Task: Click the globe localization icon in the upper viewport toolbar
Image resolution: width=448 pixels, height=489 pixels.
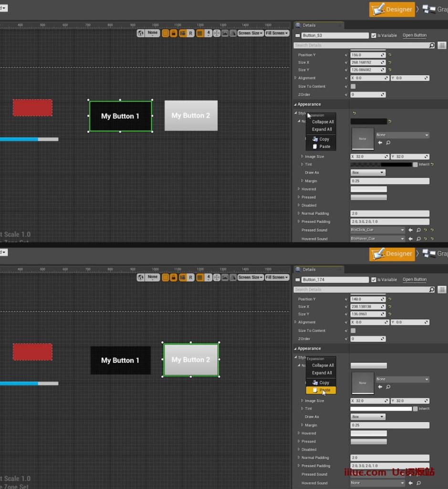Action: click(140, 33)
